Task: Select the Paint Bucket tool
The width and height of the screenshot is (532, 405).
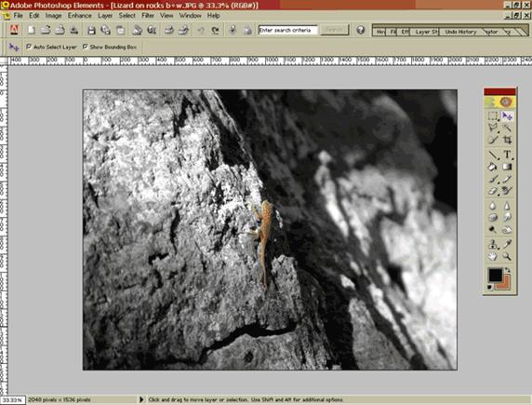Action: [x=493, y=167]
